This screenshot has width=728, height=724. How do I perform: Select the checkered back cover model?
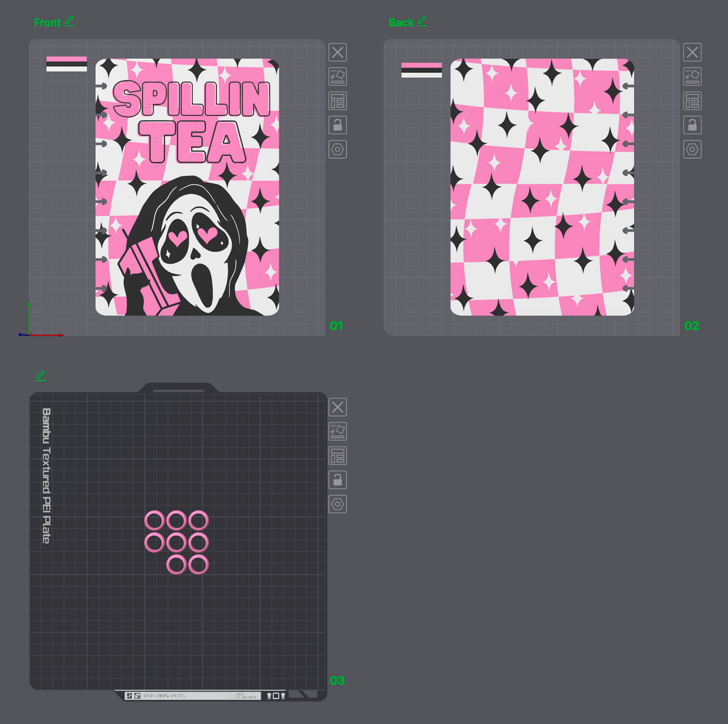coord(542,187)
